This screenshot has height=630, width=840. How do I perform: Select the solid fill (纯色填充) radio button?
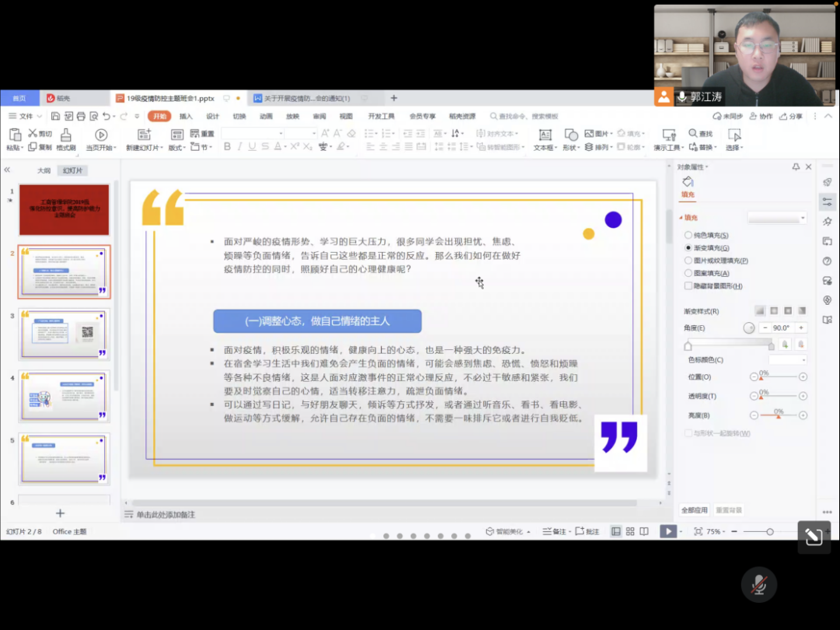(688, 235)
